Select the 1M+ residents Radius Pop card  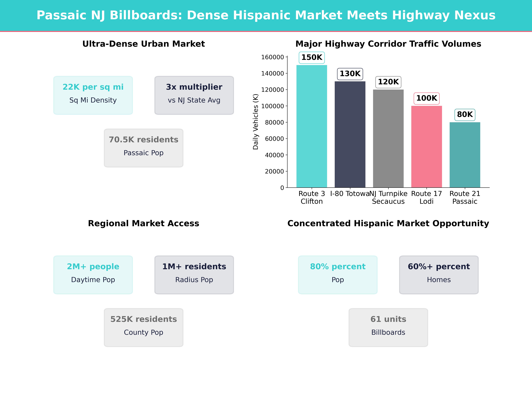click(194, 274)
